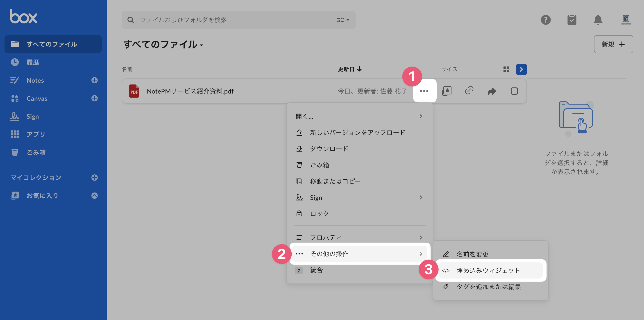This screenshot has height=320, width=644.
Task: Choose ごみ箱 in the context menu
Action: coord(360,165)
